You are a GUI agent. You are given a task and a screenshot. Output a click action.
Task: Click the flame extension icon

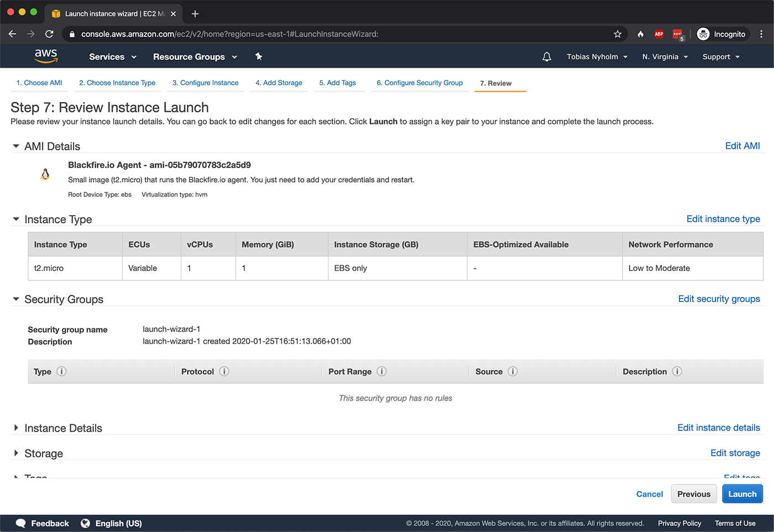pos(640,34)
